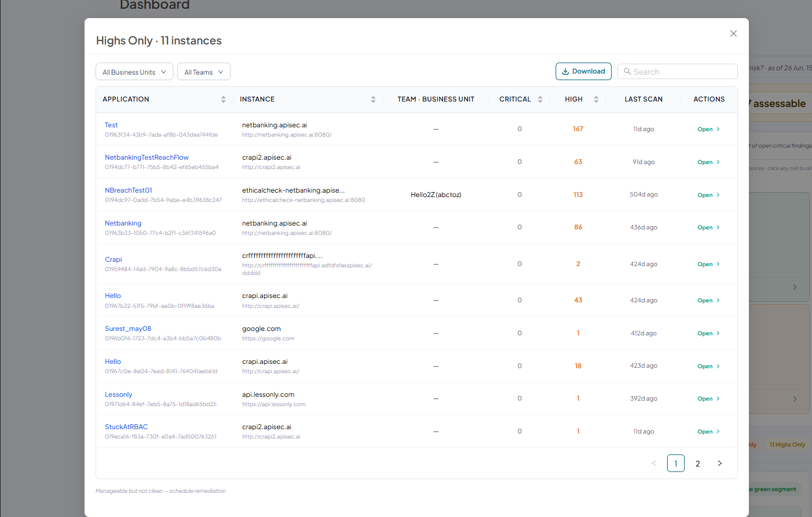
Task: Sort by Critical column arrows
Action: [540, 99]
